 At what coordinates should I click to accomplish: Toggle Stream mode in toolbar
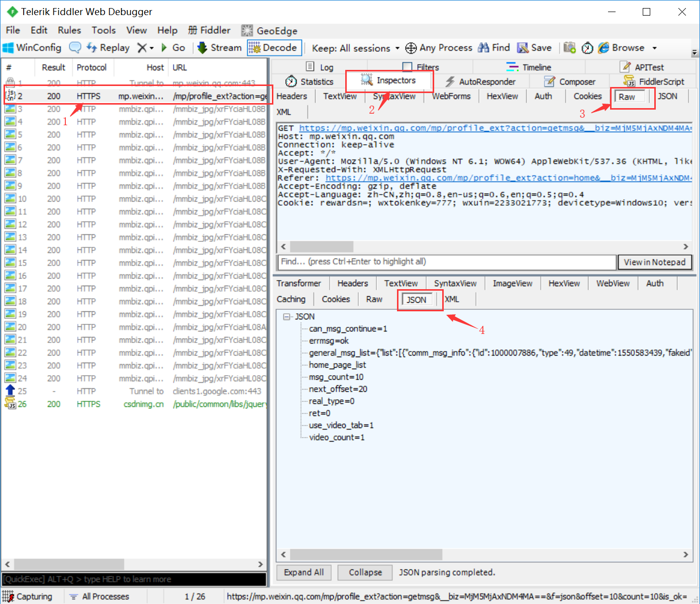pos(219,48)
